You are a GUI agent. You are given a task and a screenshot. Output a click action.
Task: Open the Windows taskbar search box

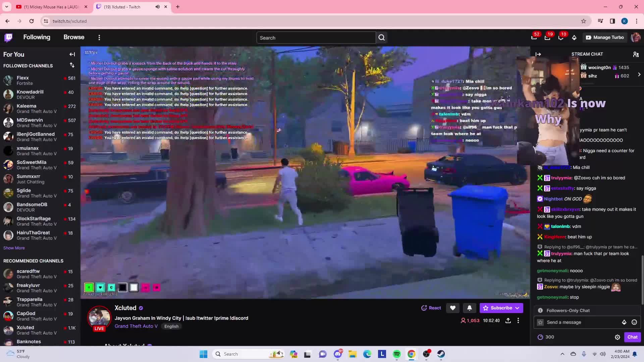[249, 354]
